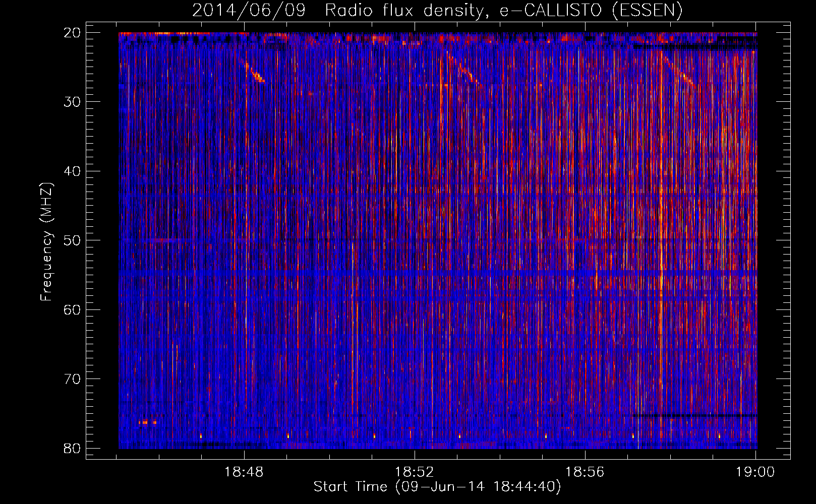Click the 80 frequency tick label
This screenshot has height=504, width=816.
pos(72,448)
